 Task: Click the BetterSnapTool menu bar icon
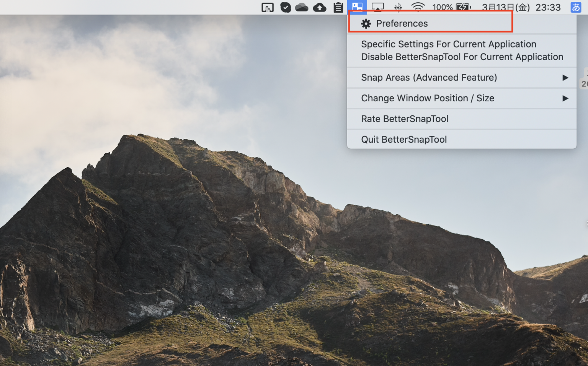pyautogui.click(x=357, y=7)
